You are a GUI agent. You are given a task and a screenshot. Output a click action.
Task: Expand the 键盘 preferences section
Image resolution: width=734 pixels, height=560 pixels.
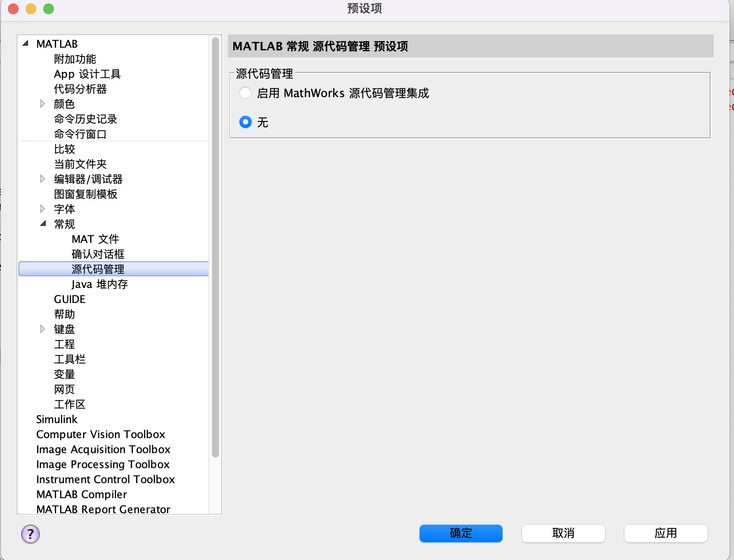(x=42, y=329)
